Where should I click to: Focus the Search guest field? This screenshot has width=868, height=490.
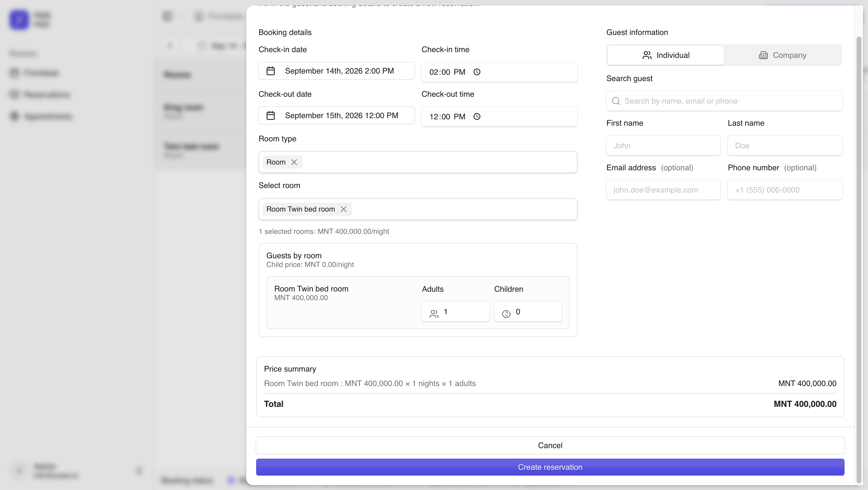(x=724, y=101)
